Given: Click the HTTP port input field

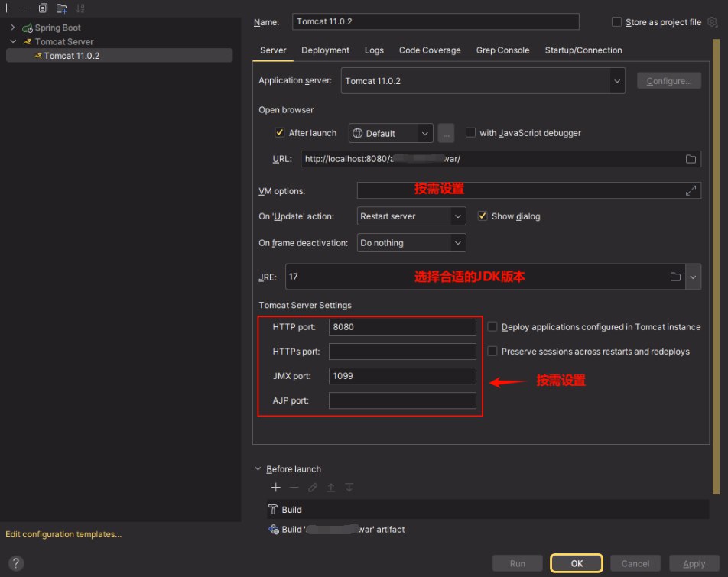Looking at the screenshot, I should pos(402,327).
